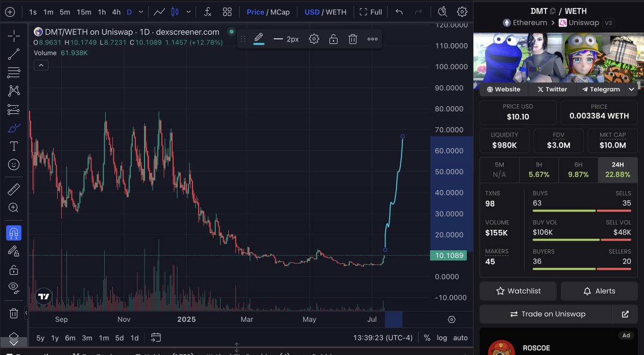
Task: Select the 4h timeframe
Action: tap(117, 12)
